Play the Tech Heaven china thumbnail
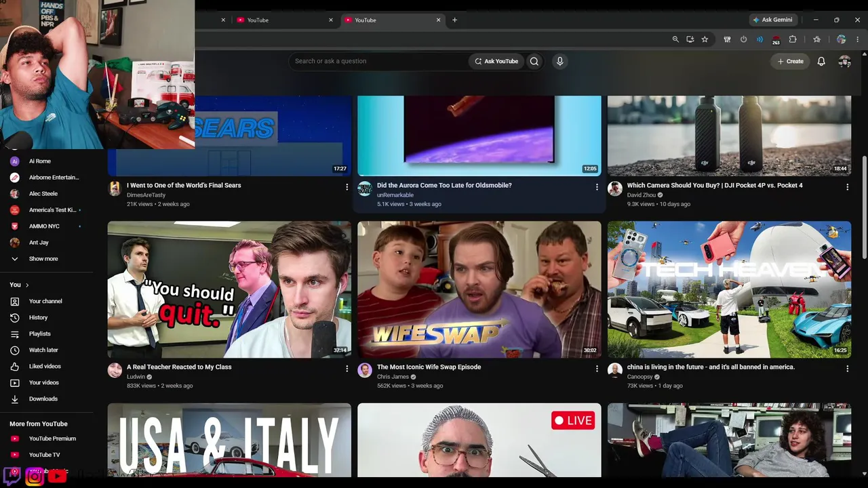868x488 pixels. point(729,289)
